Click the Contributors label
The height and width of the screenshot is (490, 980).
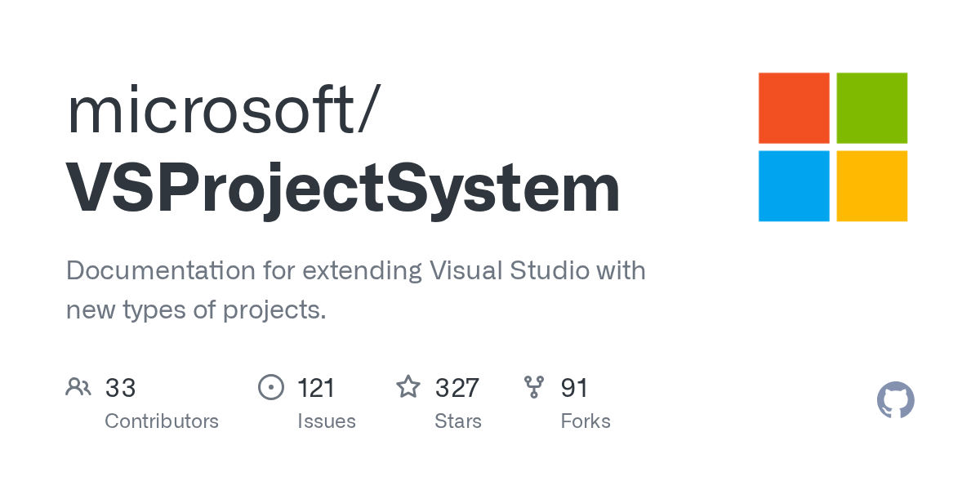point(162,421)
